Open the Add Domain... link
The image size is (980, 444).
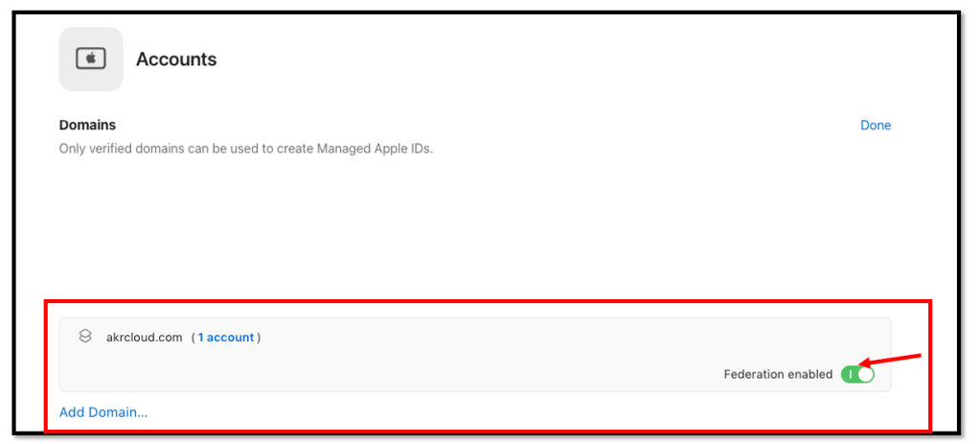tap(103, 412)
